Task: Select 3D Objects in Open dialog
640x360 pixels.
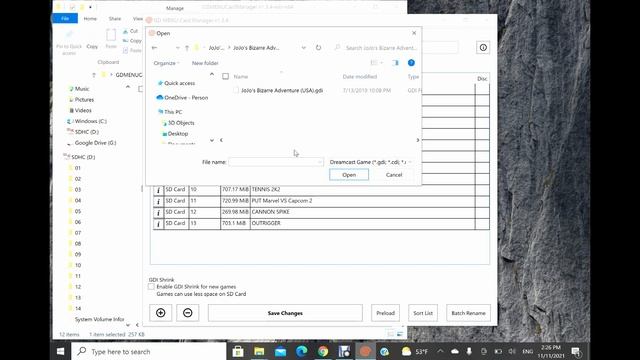Action: pyautogui.click(x=178, y=123)
